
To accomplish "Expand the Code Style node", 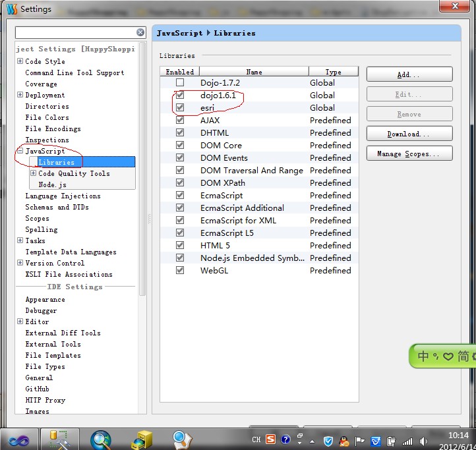I will coord(20,61).
